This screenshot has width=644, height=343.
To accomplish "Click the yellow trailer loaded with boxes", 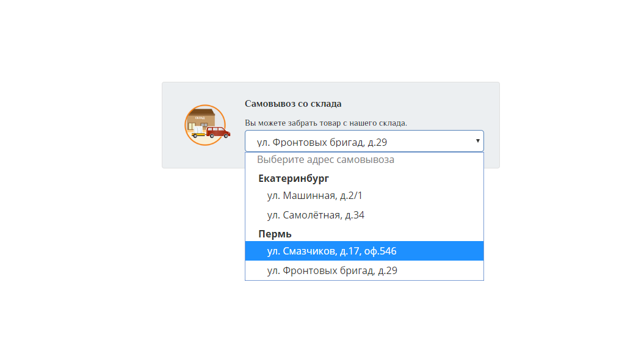I will [x=198, y=132].
